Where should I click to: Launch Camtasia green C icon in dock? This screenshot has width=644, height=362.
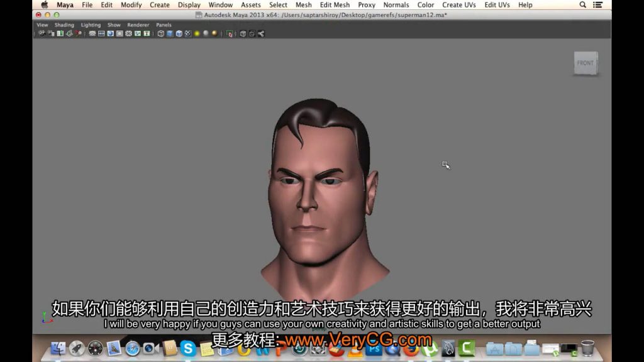coord(467,348)
